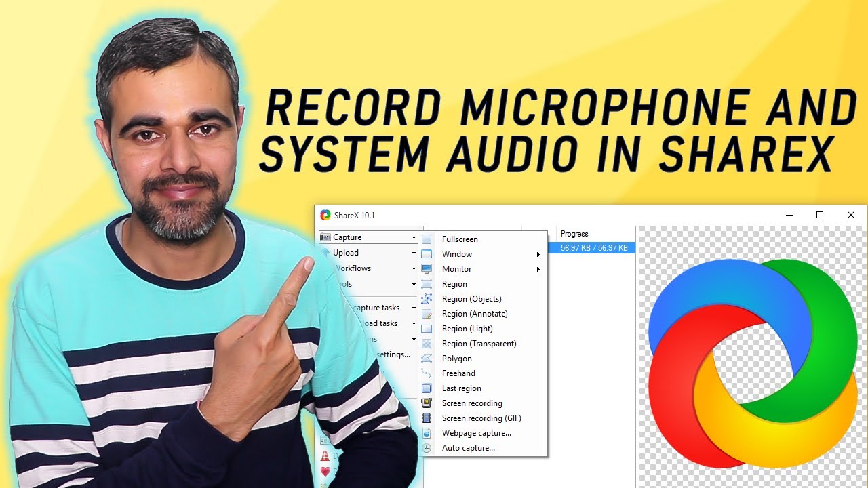This screenshot has width=868, height=488.
Task: Choose the Freehand capture icon
Action: 427,373
